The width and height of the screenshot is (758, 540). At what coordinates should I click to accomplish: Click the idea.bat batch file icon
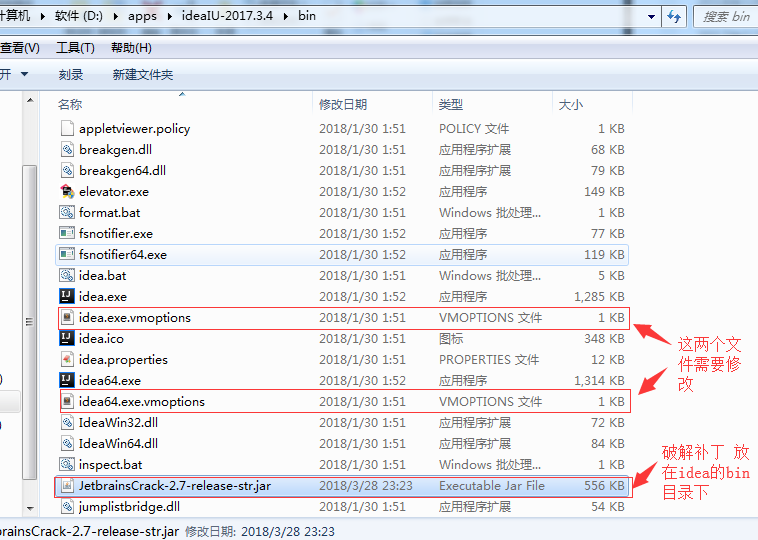click(67, 276)
